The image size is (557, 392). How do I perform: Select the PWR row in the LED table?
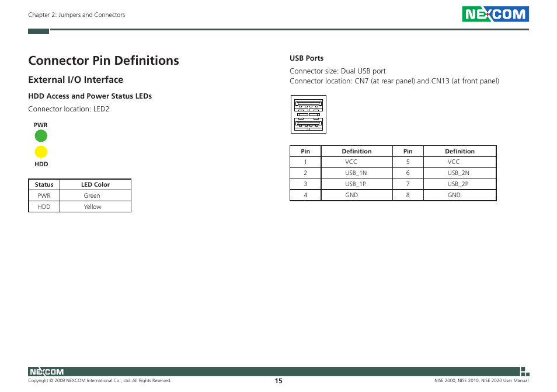pyautogui.click(x=79, y=195)
